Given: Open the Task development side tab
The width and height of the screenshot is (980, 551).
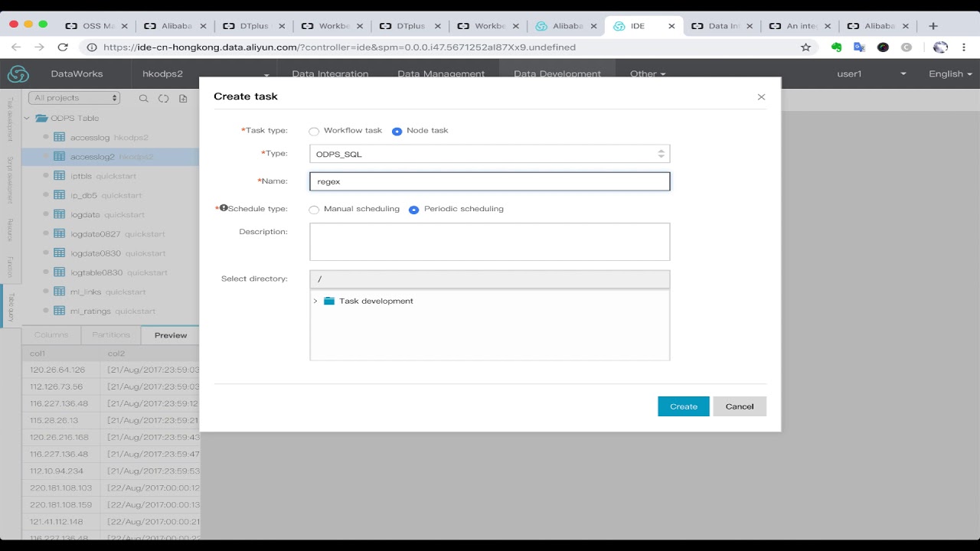Looking at the screenshot, I should pyautogui.click(x=11, y=119).
